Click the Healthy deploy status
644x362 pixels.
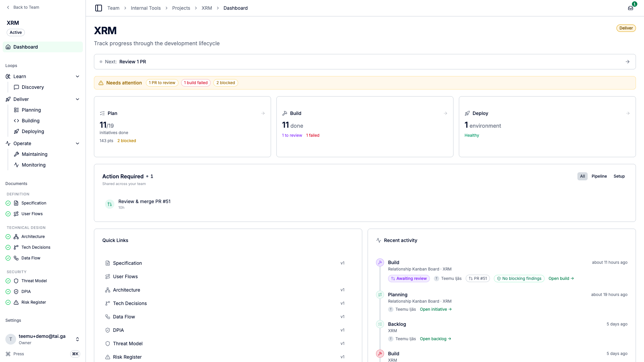coord(472,135)
